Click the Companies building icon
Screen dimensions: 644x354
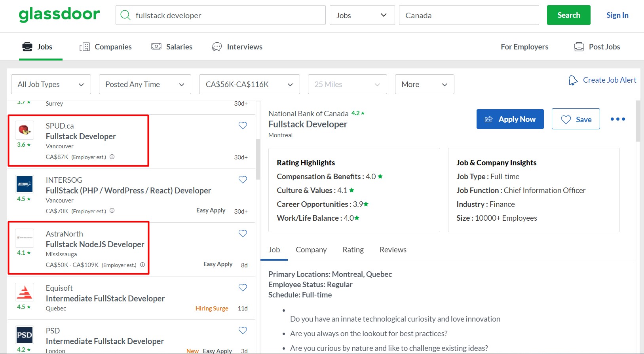click(x=85, y=47)
